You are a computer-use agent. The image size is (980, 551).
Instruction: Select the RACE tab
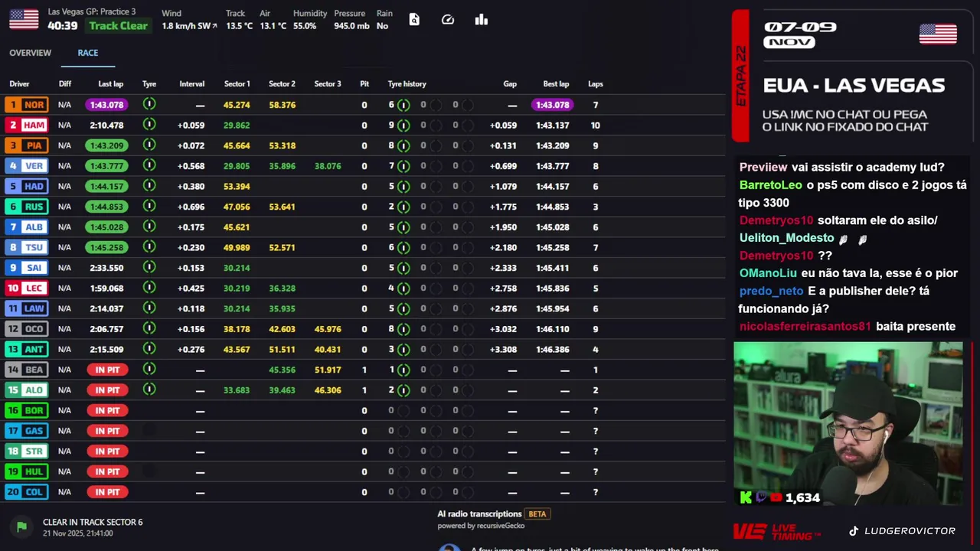point(87,53)
